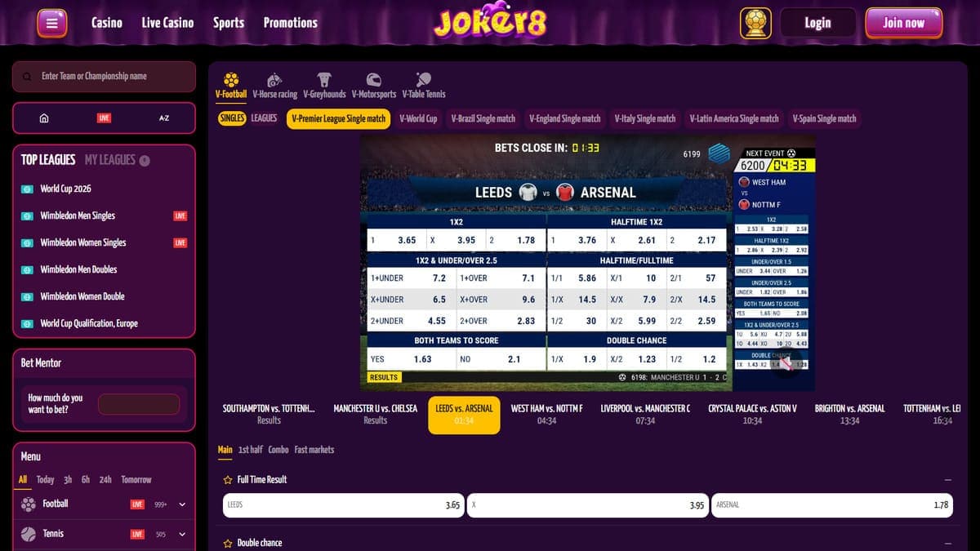Open the hamburger menu button
This screenshot has width=980, height=551.
(51, 23)
